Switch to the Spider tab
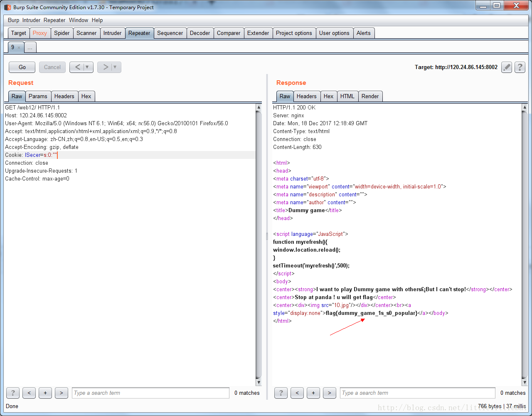This screenshot has width=532, height=416. [62, 33]
